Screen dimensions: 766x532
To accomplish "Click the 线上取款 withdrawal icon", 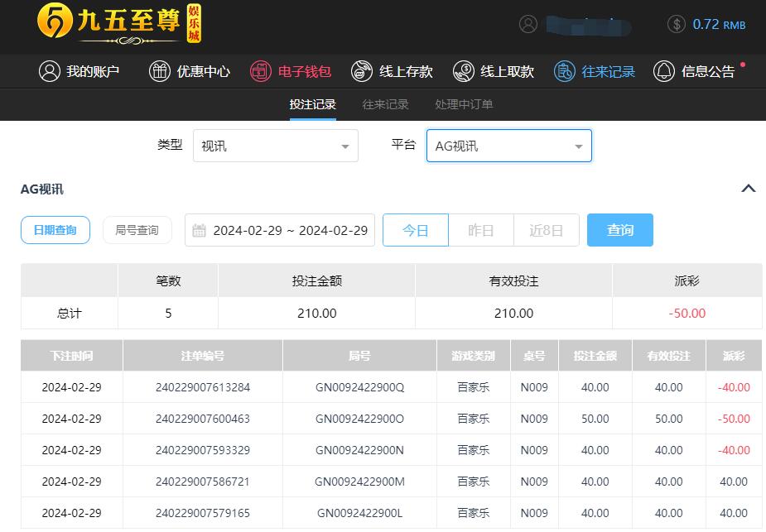I will click(463, 71).
